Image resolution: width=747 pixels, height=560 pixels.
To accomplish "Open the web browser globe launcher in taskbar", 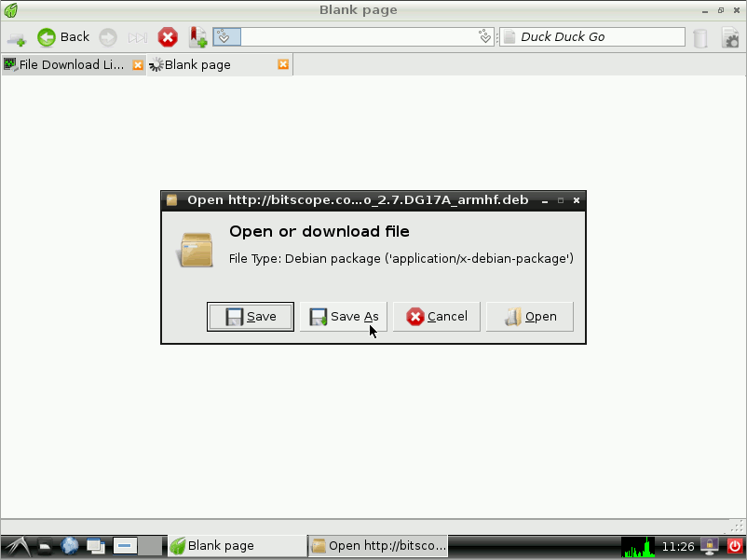I will point(70,546).
